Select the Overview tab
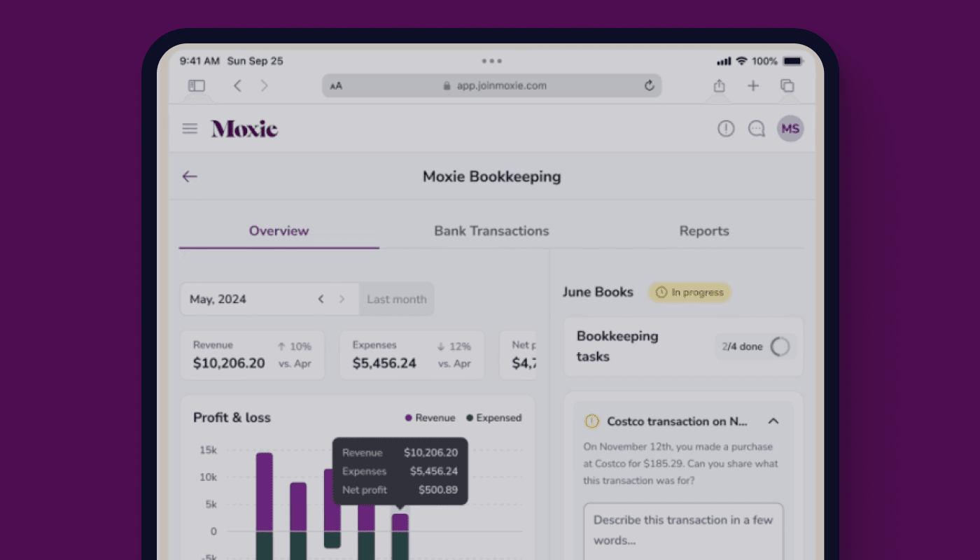The height and width of the screenshot is (560, 980). click(279, 231)
